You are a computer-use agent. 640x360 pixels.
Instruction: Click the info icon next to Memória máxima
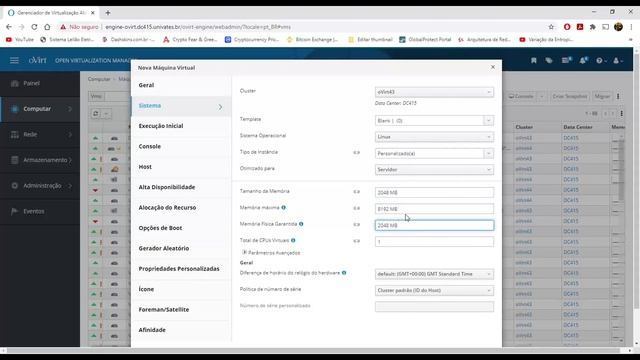click(284, 208)
